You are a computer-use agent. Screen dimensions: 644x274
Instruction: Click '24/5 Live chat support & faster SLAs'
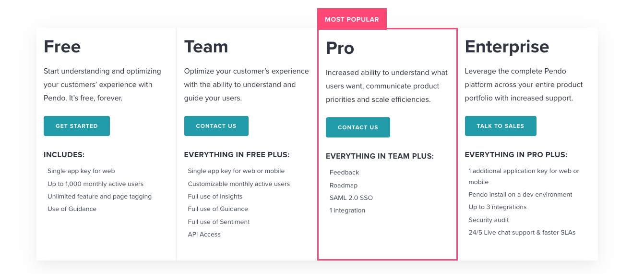(x=522, y=233)
